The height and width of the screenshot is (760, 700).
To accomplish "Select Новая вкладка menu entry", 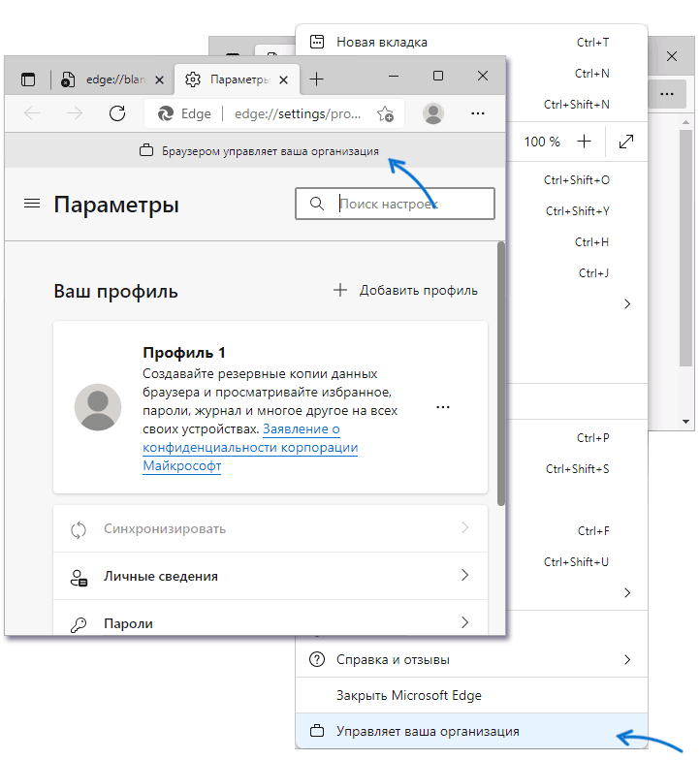I will coord(471,43).
